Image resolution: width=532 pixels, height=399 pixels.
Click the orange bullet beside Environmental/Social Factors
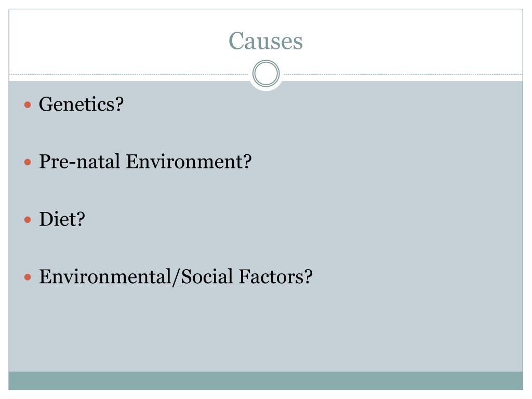point(28,277)
